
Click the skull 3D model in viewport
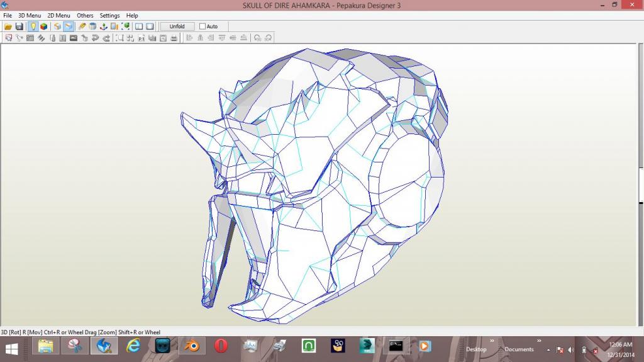pyautogui.click(x=314, y=185)
